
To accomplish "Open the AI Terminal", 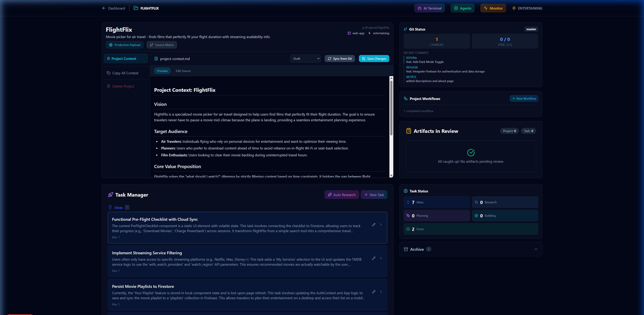I will coord(429,8).
